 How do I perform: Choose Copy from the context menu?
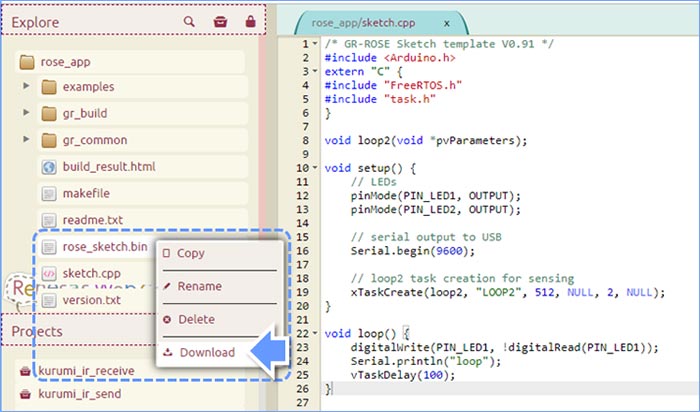point(190,253)
